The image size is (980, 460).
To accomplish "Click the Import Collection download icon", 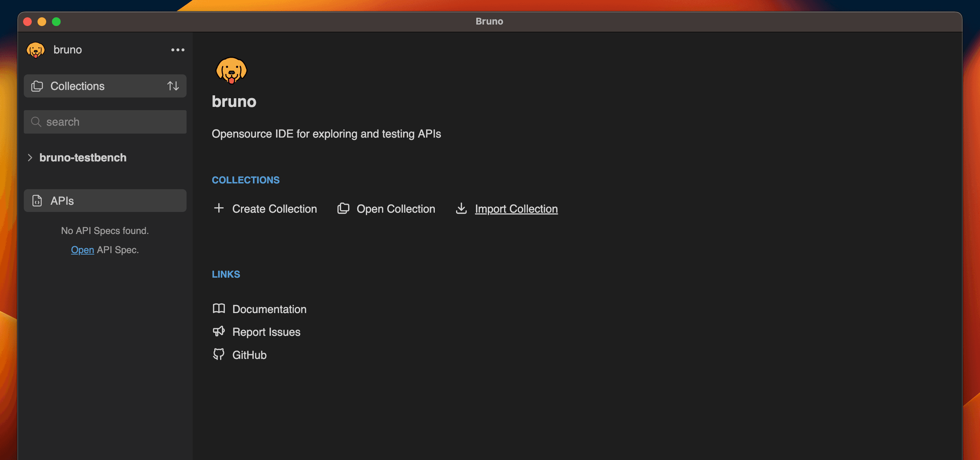I will [x=461, y=208].
